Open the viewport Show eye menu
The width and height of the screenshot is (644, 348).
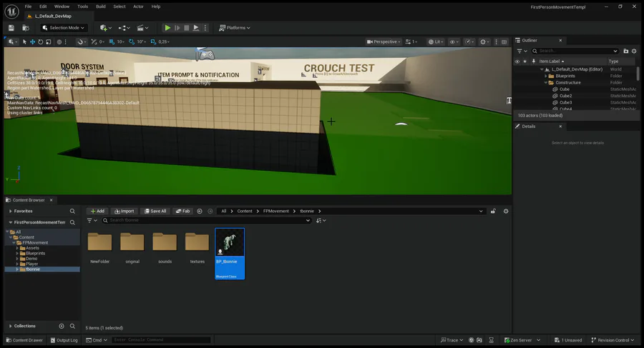454,42
